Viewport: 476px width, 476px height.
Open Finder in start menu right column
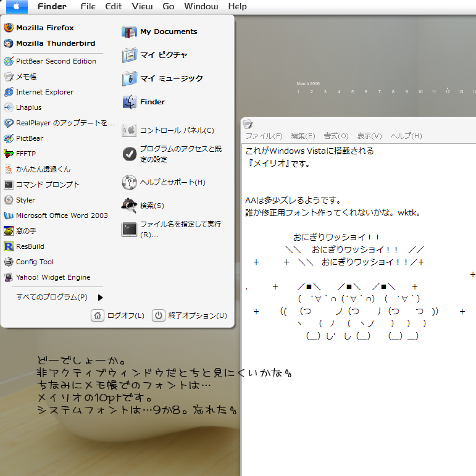[x=143, y=102]
